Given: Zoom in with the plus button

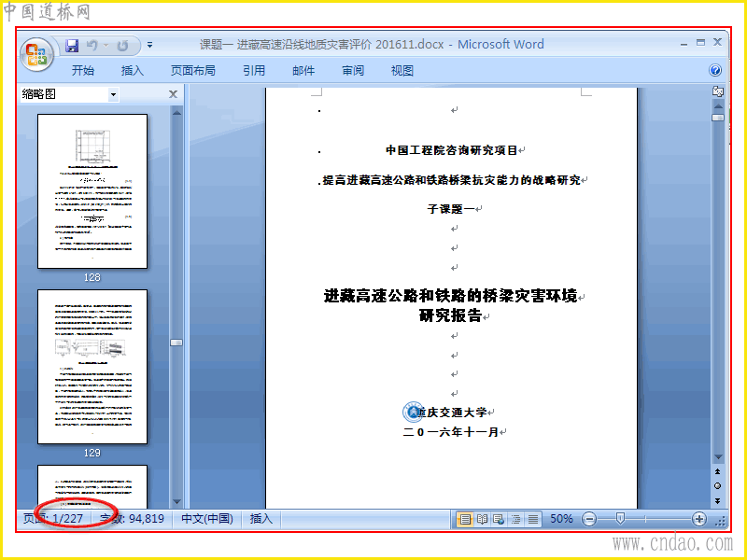Looking at the screenshot, I should point(698,519).
